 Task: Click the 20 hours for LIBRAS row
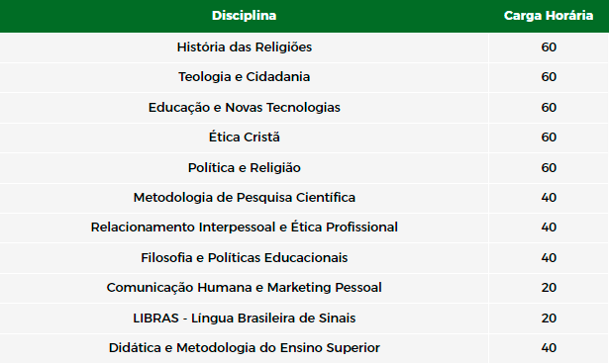(549, 318)
